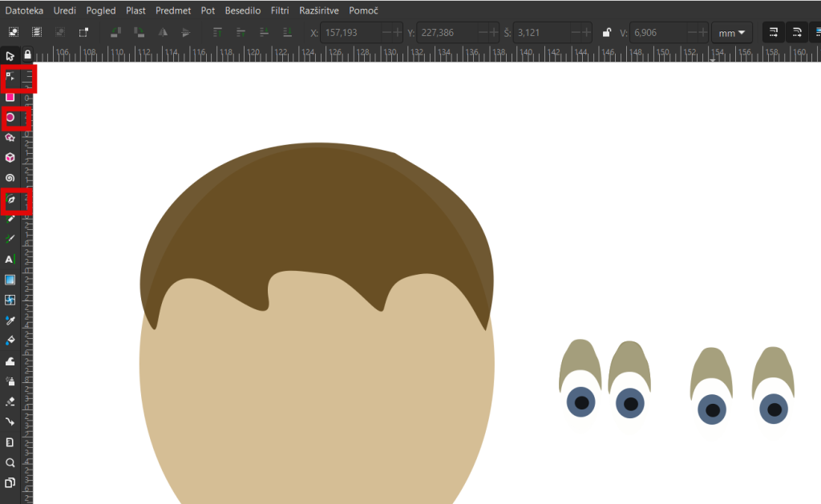Select the Mesh gradient tool

[10, 300]
